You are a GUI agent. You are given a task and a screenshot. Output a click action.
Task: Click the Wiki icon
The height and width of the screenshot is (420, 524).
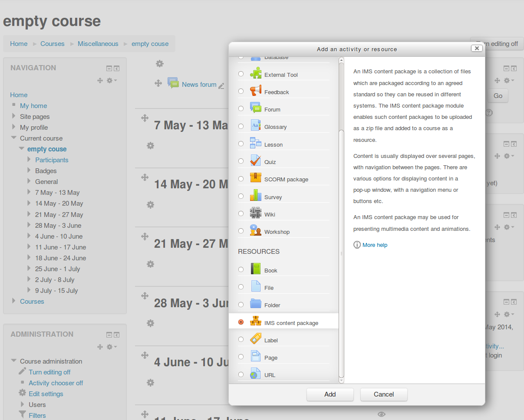click(256, 213)
